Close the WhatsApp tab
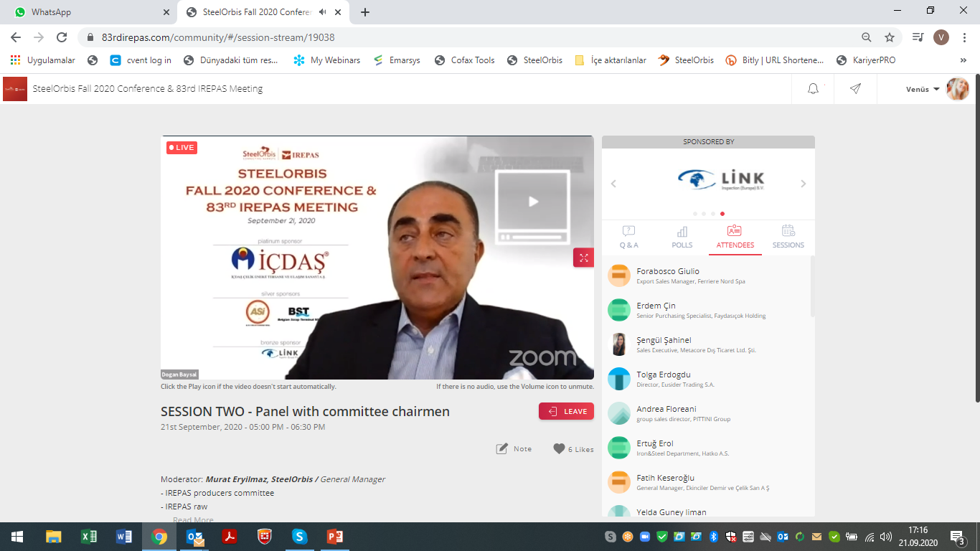The image size is (980, 551). click(x=166, y=12)
